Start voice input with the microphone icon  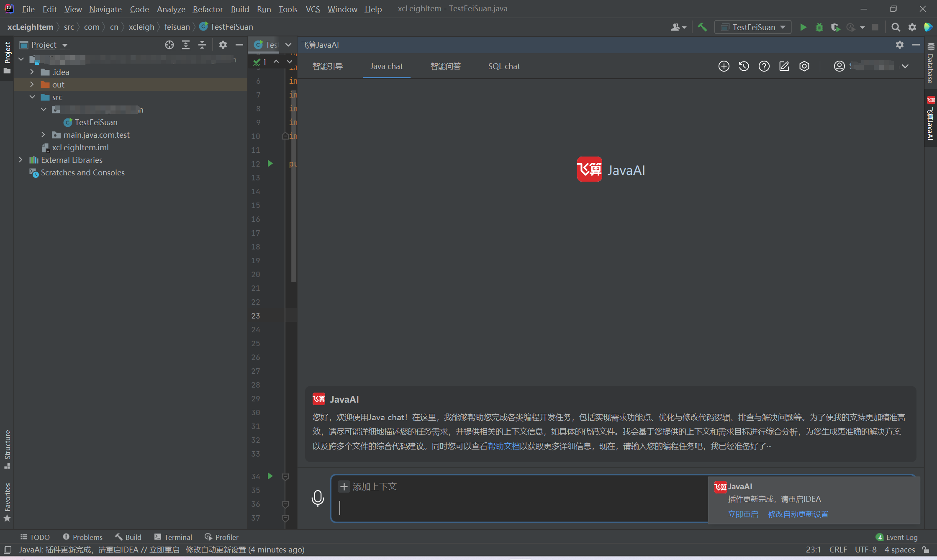pos(318,498)
